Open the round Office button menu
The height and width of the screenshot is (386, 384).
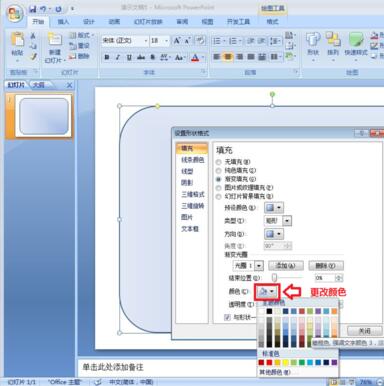(x=14, y=14)
